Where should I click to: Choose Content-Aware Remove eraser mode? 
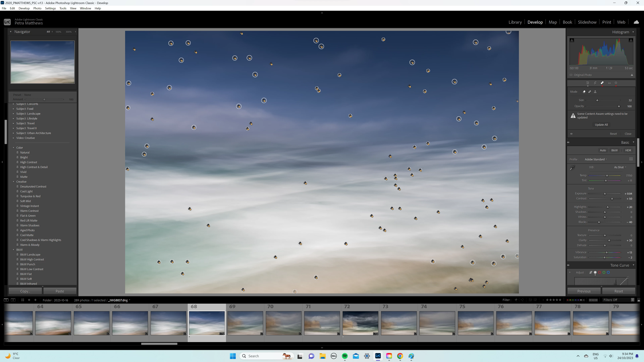584,92
